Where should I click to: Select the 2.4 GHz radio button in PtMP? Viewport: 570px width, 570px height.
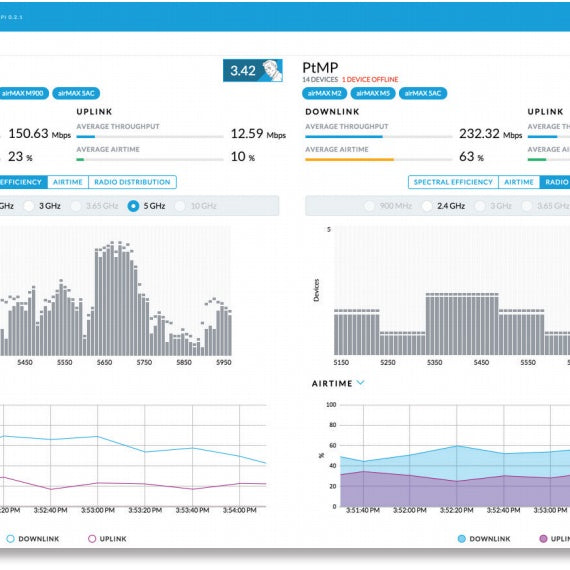427,206
